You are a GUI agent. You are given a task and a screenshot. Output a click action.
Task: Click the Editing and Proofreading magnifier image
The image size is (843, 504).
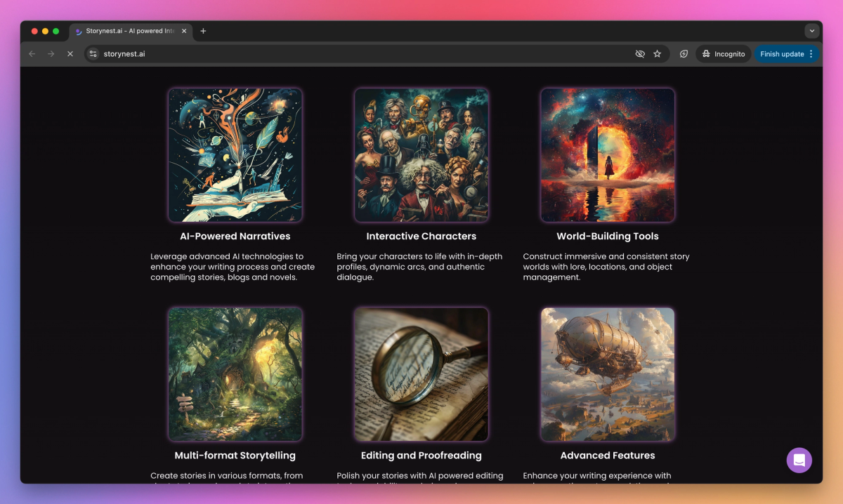[421, 374]
